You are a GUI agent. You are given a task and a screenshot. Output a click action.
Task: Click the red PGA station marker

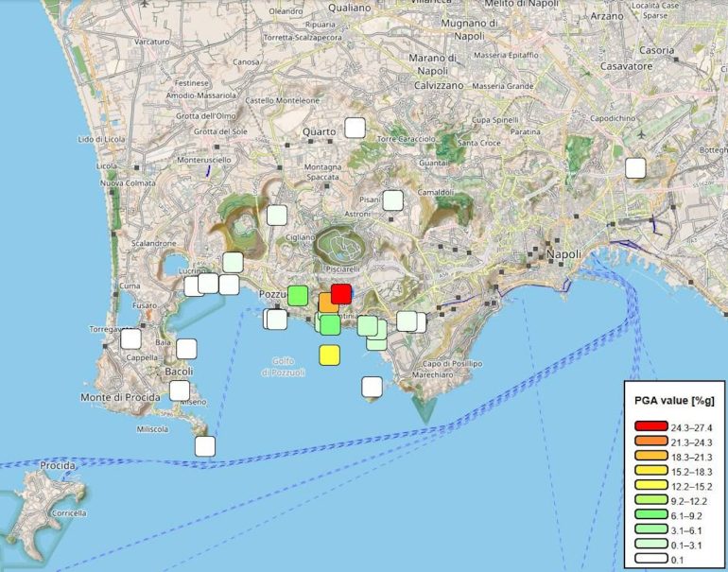tap(341, 293)
